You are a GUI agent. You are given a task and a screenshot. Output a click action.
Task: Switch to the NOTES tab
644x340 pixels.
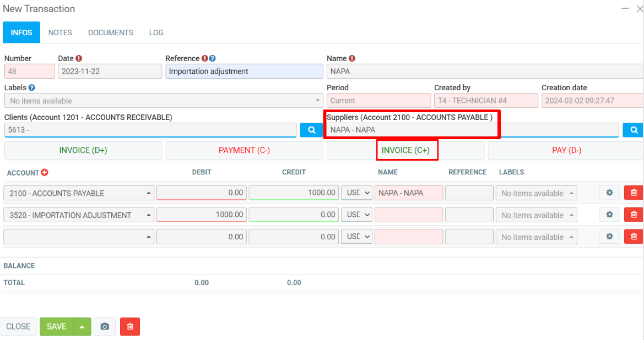click(x=60, y=32)
